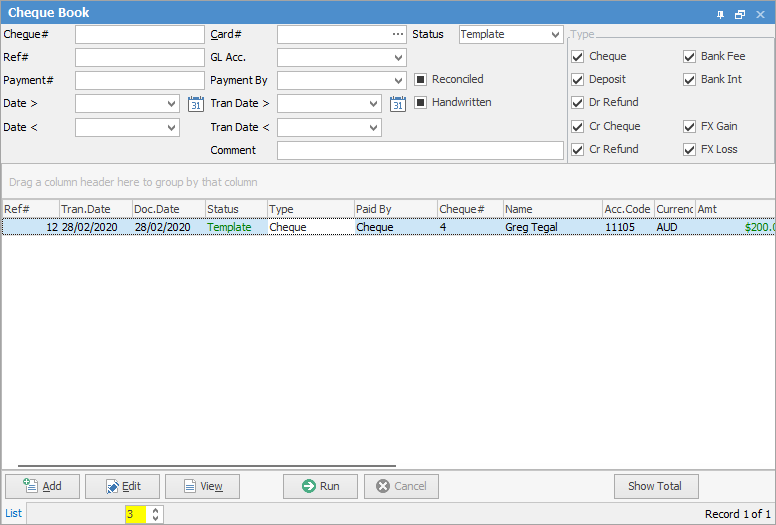The image size is (776, 525).
Task: Click the Show Total button
Action: [656, 486]
